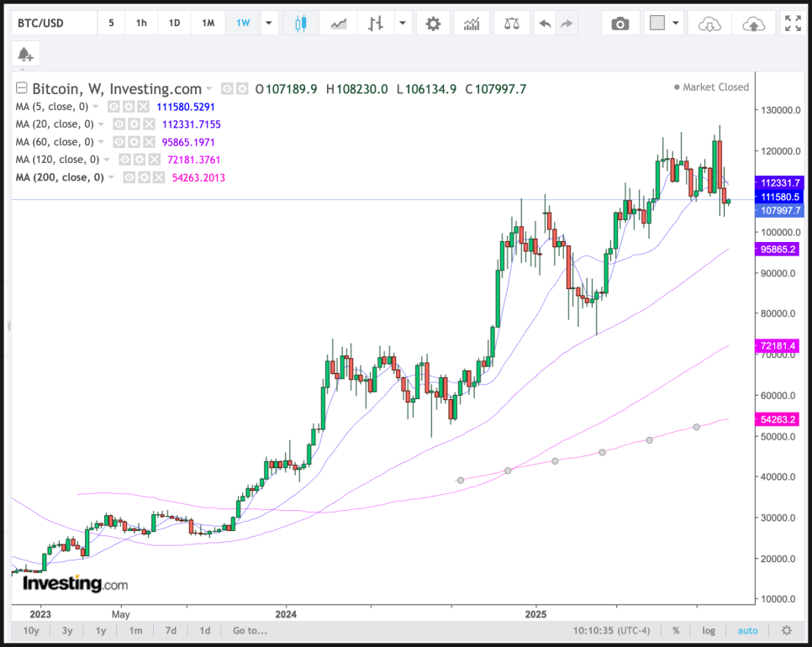812x647 pixels.
Task: Click the 3y date range button
Action: (x=67, y=630)
